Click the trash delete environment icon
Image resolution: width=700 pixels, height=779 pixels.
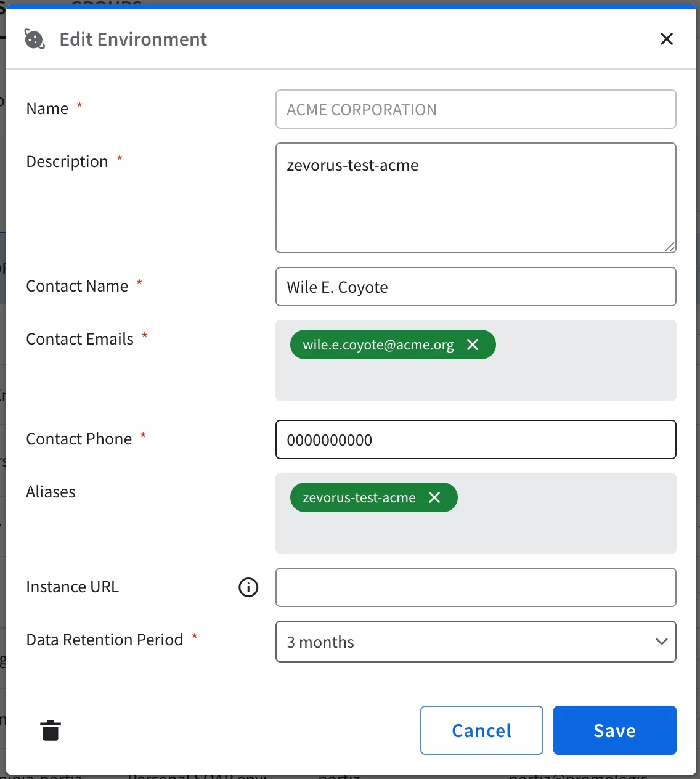[51, 730]
